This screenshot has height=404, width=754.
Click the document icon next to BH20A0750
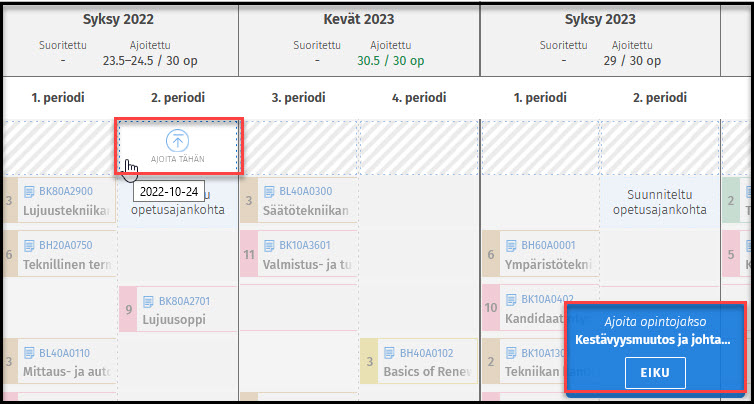28,245
